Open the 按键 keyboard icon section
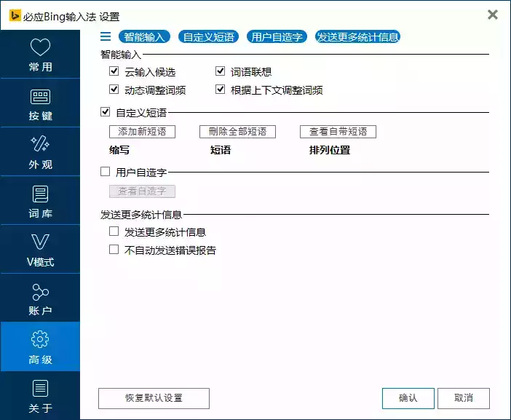The image size is (511, 420). [40, 103]
